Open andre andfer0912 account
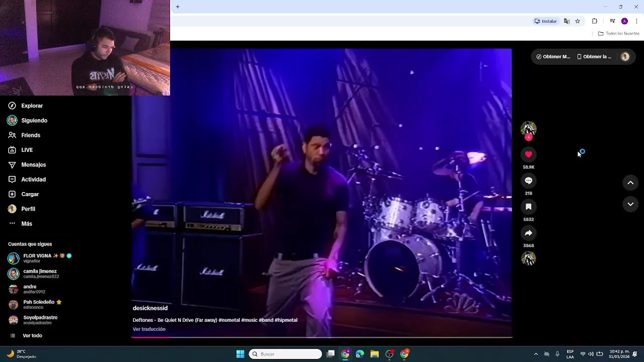The image size is (644, 362). pos(27,289)
